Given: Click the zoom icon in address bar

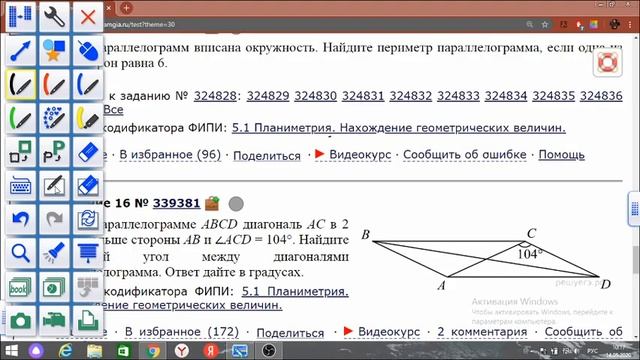Looking at the screenshot, I should tap(529, 24).
